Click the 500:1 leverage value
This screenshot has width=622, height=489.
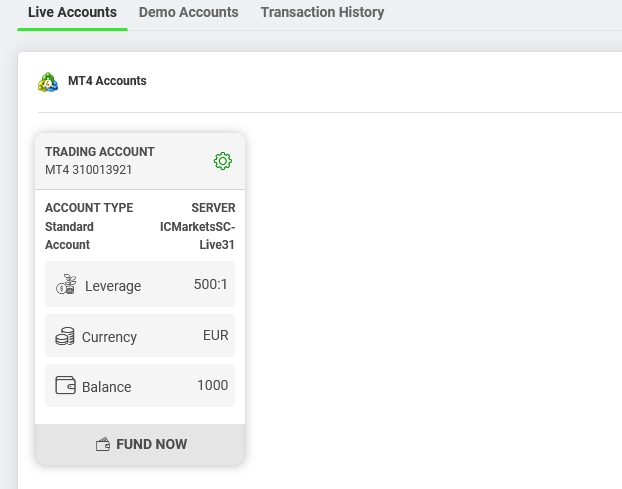tap(211, 284)
